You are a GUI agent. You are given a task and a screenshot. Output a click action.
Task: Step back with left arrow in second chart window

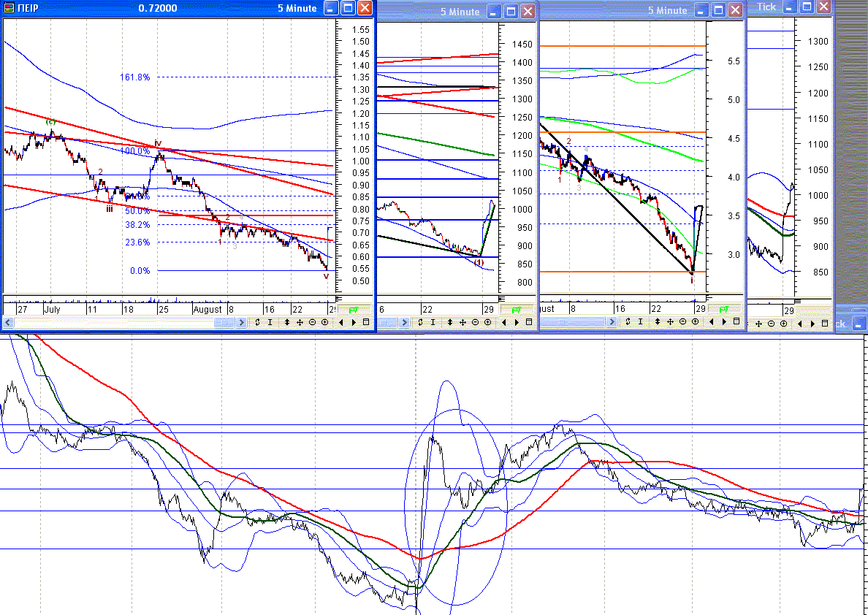(x=503, y=322)
